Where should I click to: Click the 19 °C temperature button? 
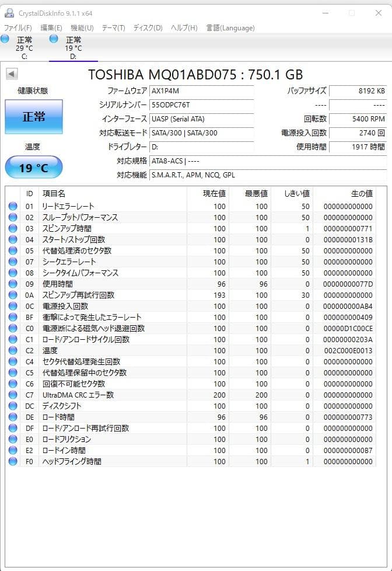(x=34, y=167)
